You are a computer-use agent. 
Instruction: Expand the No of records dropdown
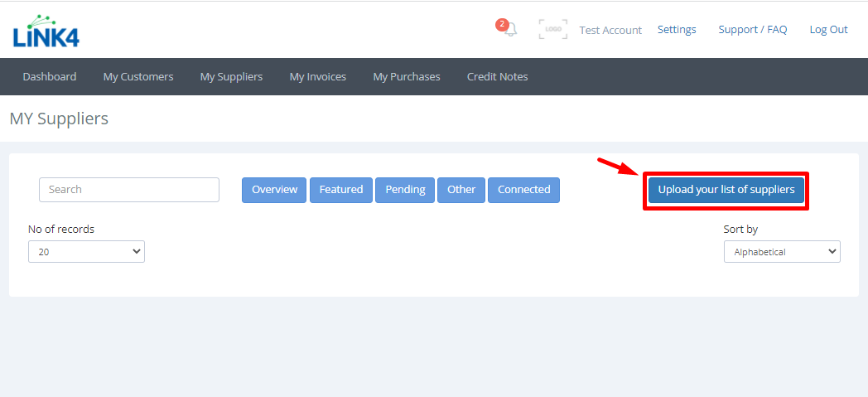click(86, 251)
